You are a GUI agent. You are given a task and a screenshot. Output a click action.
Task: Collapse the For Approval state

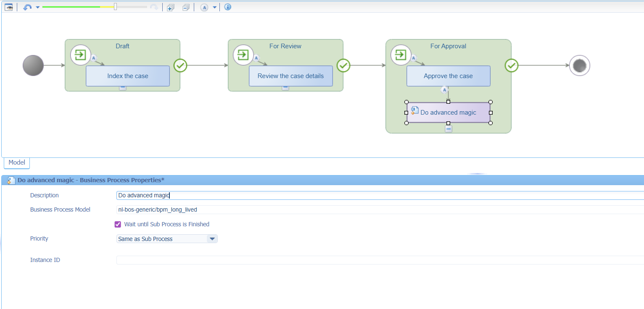pyautogui.click(x=449, y=129)
